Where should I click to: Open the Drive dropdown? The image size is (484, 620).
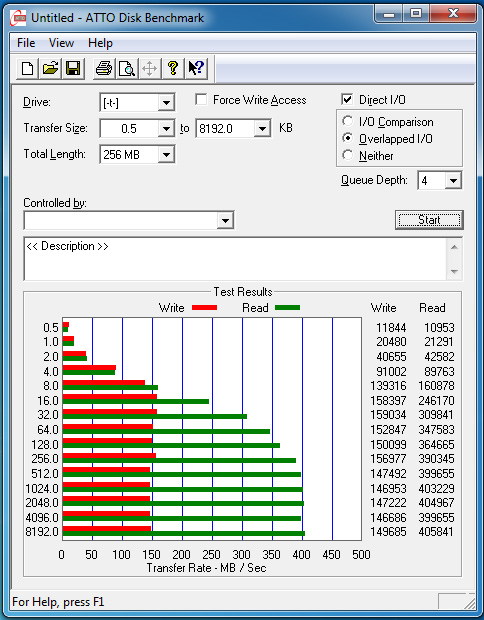pos(166,103)
